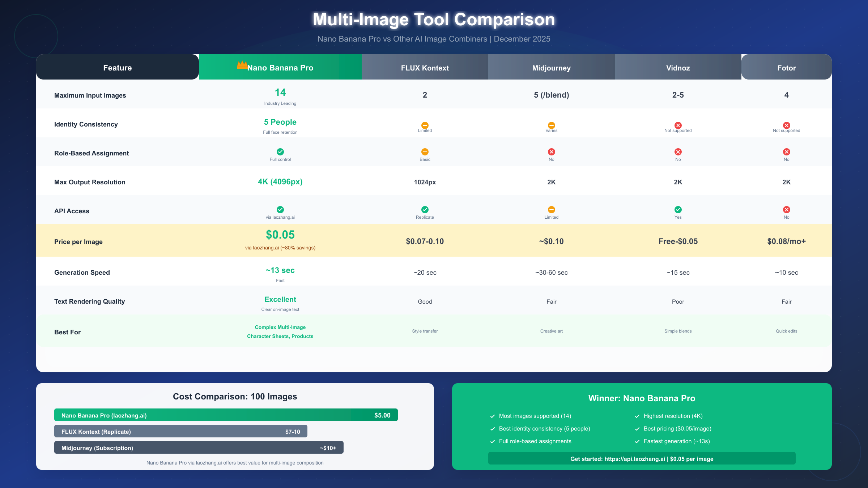
Task: Click the Not supported icon under Fotor Identity Consistency
Action: (x=787, y=125)
